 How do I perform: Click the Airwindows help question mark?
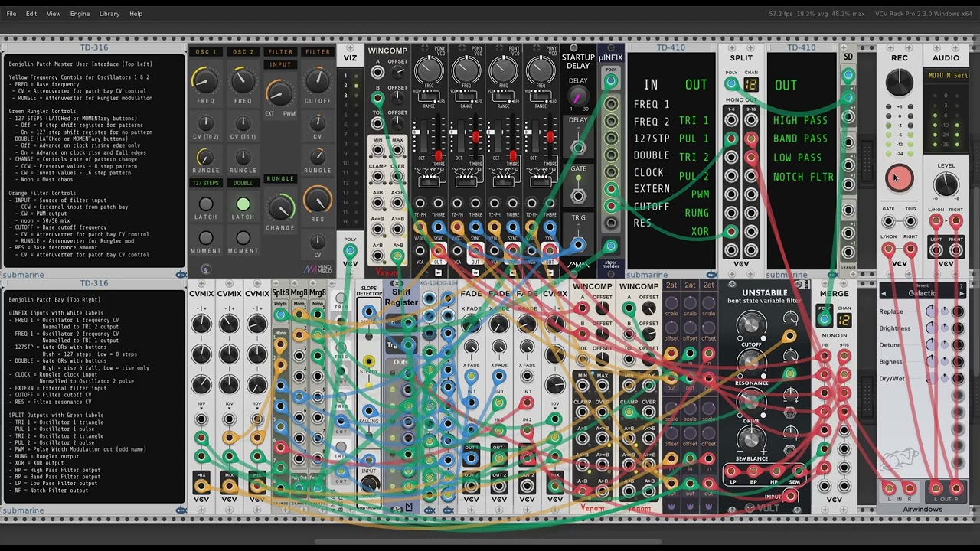coord(962,285)
